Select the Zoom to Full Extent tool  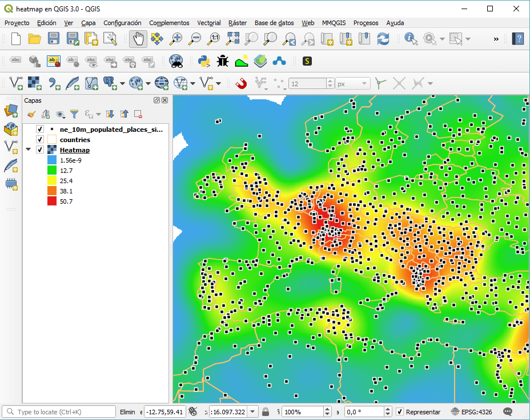point(232,39)
